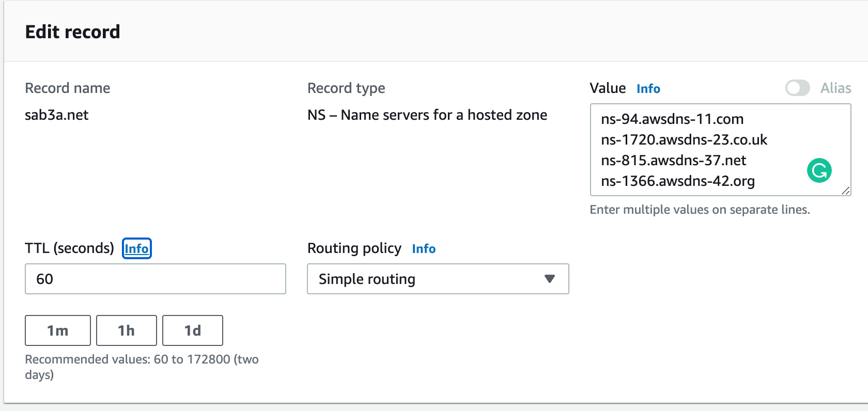Open the Info link next to Value
The height and width of the screenshot is (411, 868).
click(x=648, y=89)
